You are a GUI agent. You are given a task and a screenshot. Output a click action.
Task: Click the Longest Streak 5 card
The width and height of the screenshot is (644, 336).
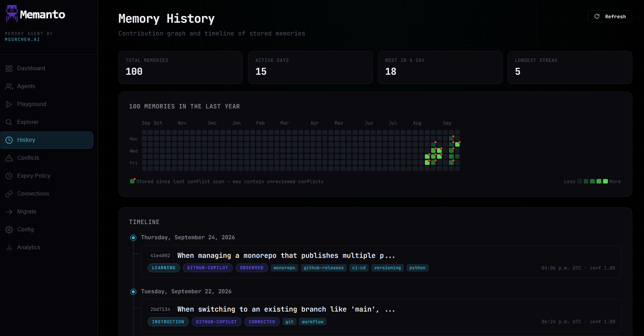570,67
